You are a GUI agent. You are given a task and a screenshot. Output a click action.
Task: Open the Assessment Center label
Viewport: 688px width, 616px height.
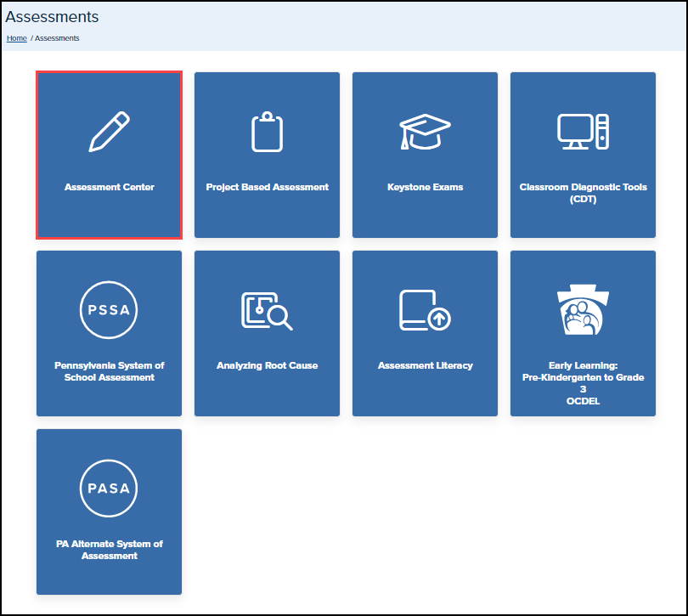click(110, 187)
